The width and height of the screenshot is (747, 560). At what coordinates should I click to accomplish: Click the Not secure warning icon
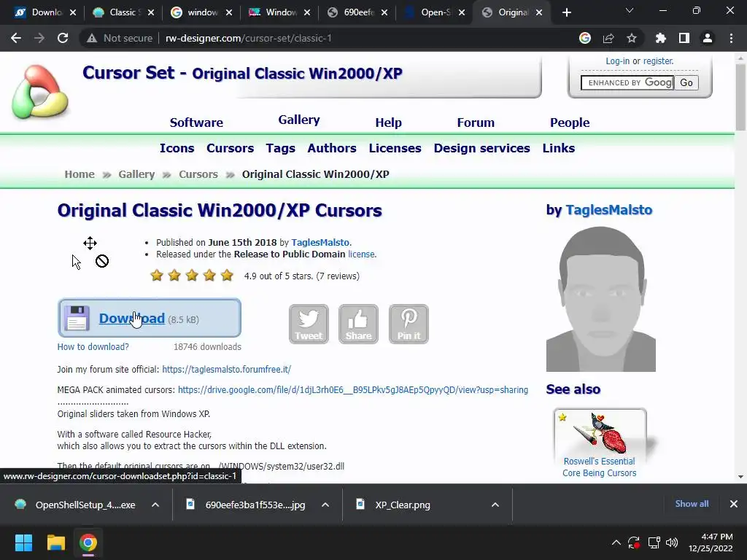coord(91,38)
